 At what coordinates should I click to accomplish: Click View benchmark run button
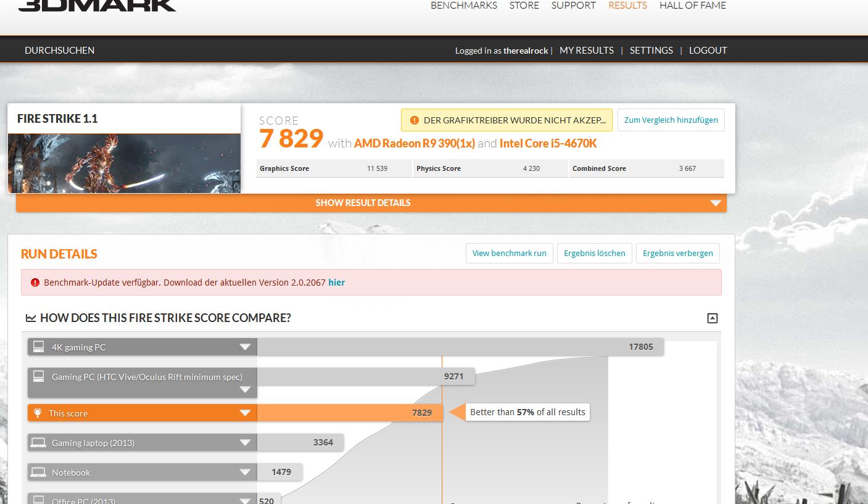coord(510,254)
